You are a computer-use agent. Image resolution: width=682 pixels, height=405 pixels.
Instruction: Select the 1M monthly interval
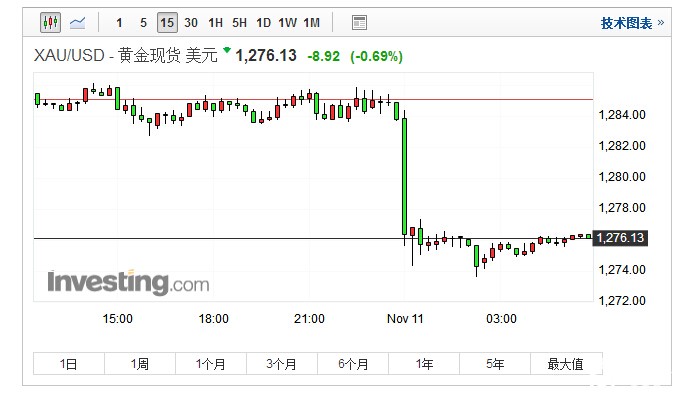311,22
